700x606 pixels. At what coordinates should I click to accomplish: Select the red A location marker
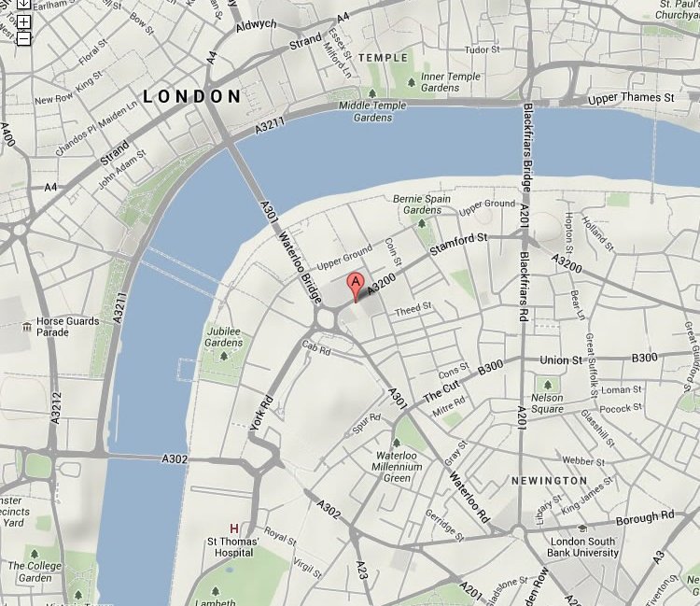(356, 288)
